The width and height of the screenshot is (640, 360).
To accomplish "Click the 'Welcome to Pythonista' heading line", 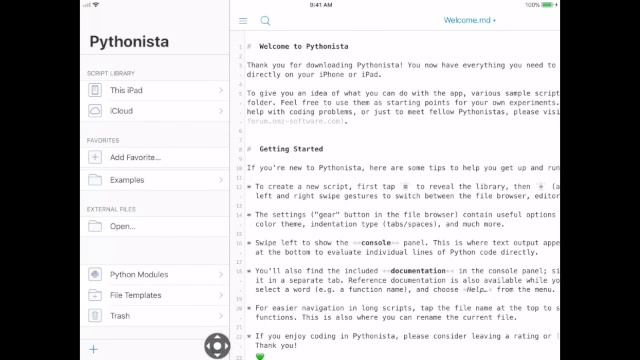I will tap(304, 47).
